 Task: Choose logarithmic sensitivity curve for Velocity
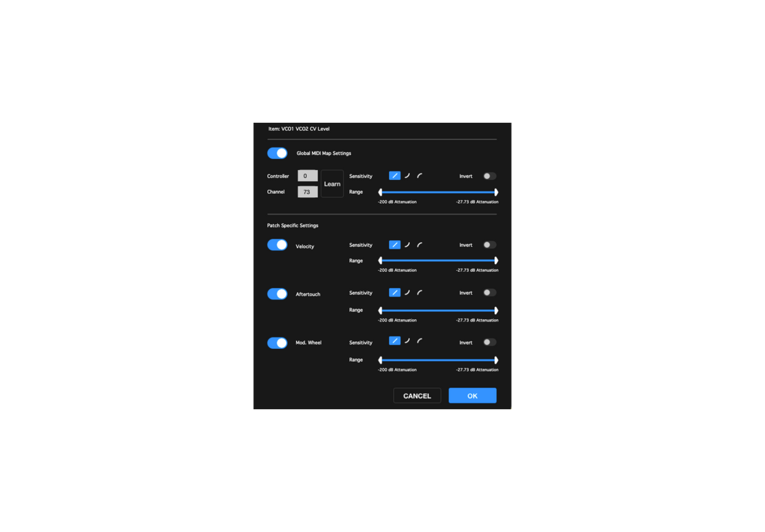tap(420, 245)
